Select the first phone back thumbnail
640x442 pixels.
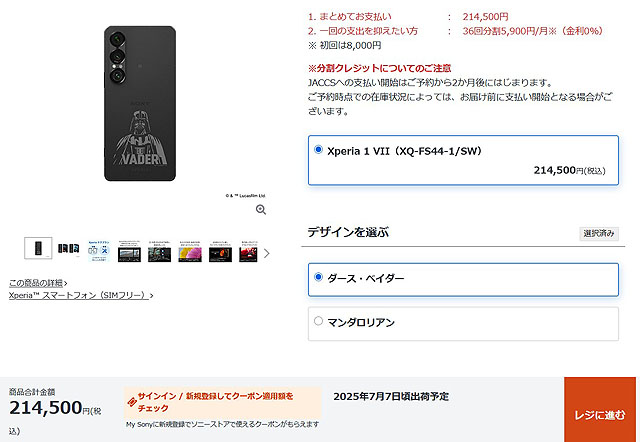(38, 248)
